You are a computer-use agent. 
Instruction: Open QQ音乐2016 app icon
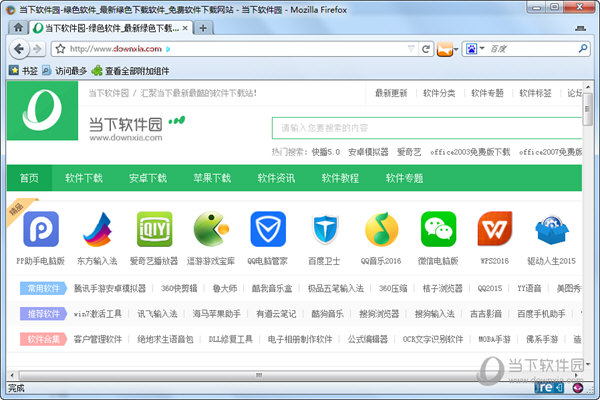coord(382,229)
